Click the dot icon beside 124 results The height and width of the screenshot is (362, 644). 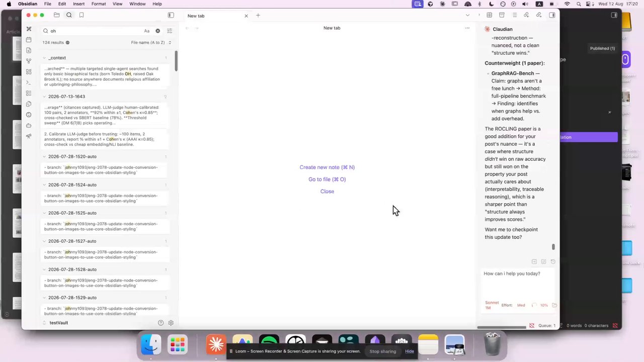67,43
